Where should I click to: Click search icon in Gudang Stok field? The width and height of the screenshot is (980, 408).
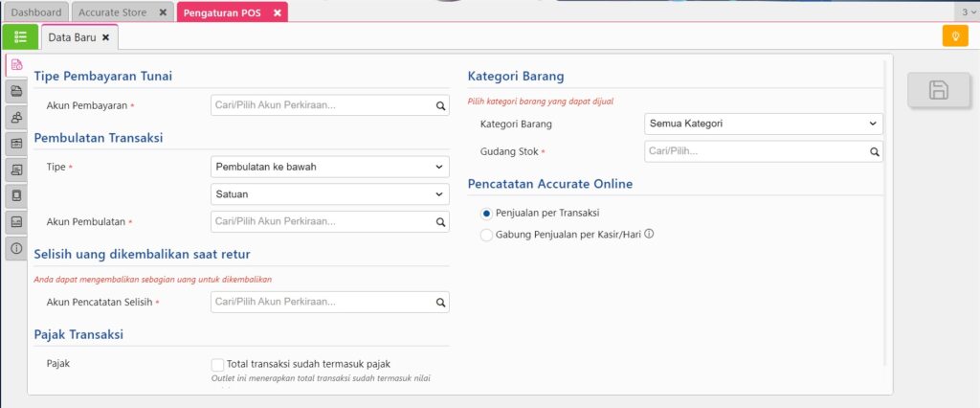pyautogui.click(x=874, y=151)
